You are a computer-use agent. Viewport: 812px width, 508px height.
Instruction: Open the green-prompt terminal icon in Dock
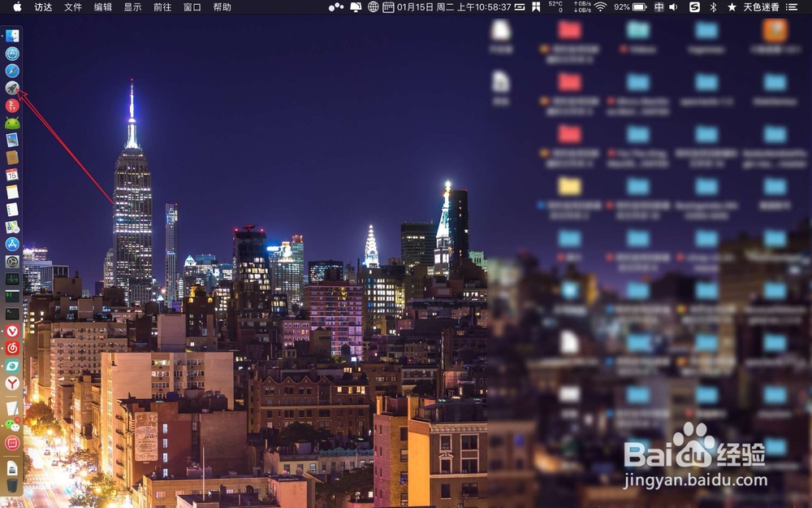12,297
